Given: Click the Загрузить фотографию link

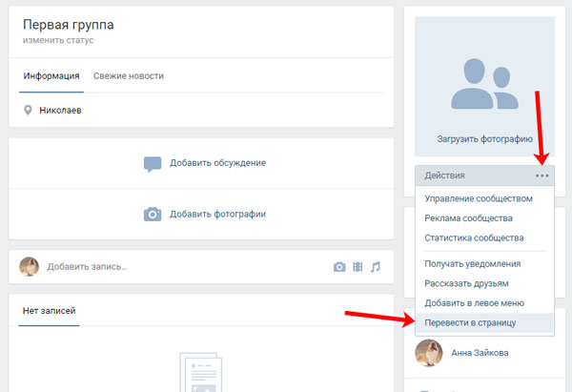Looking at the screenshot, I should click(x=484, y=138).
